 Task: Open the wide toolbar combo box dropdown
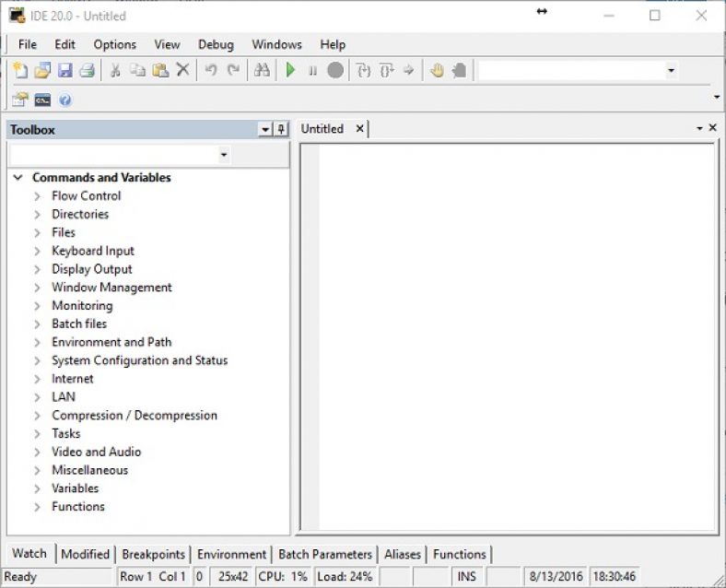[x=671, y=71]
